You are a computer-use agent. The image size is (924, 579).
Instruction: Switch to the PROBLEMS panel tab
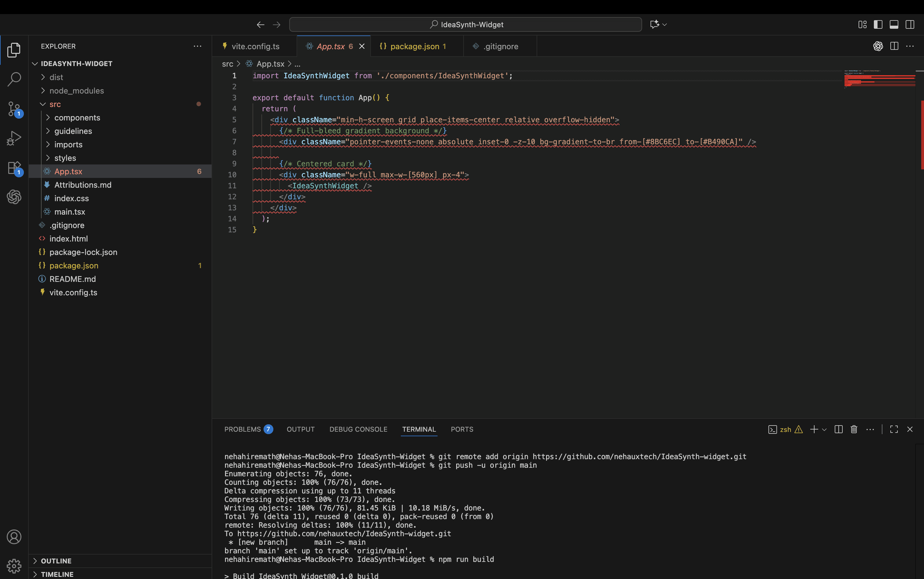[x=242, y=429]
